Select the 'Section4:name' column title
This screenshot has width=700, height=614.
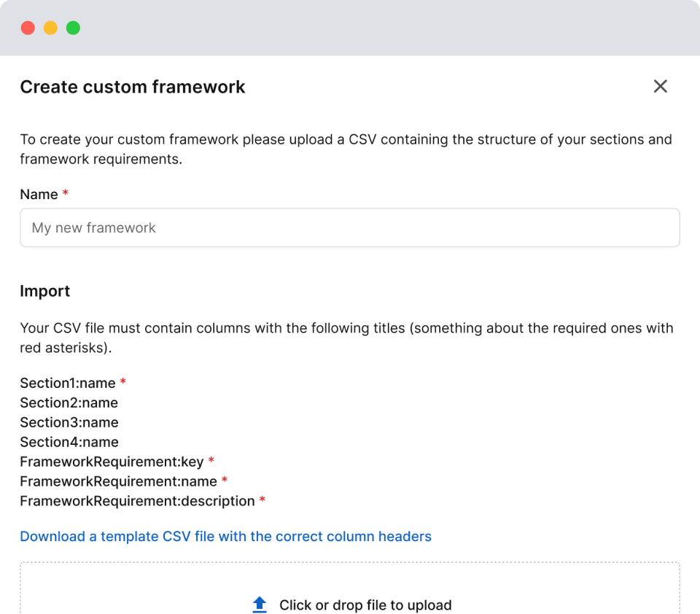coord(69,442)
